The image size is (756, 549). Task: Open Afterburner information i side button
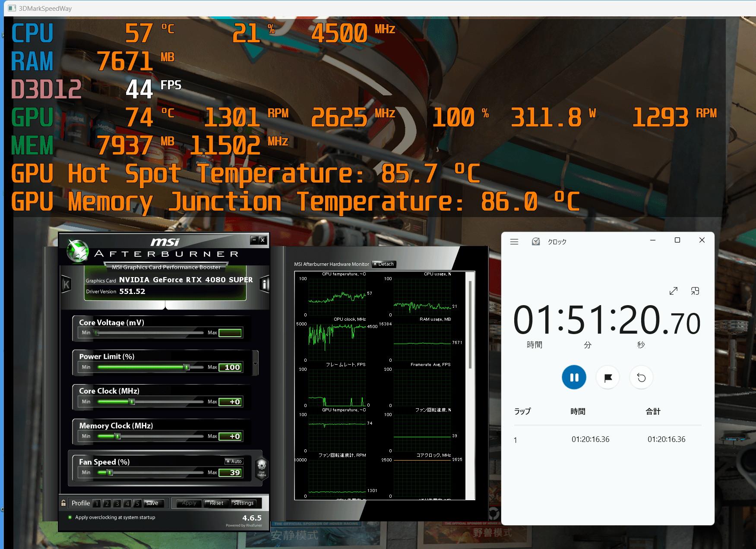coord(265,284)
